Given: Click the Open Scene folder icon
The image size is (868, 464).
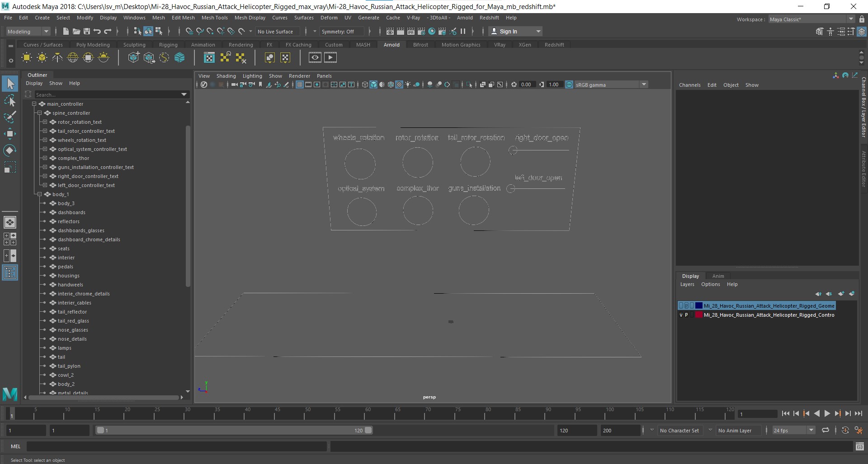Looking at the screenshot, I should pos(76,31).
